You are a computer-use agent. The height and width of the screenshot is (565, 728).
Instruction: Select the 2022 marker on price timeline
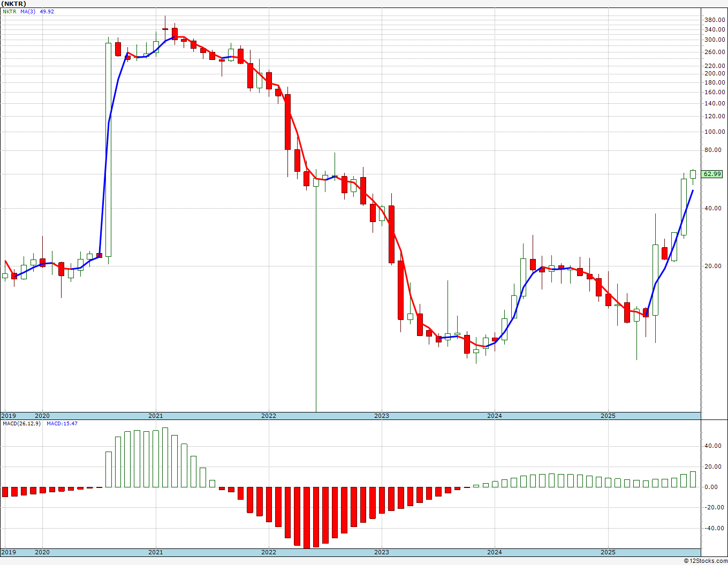tap(268, 416)
